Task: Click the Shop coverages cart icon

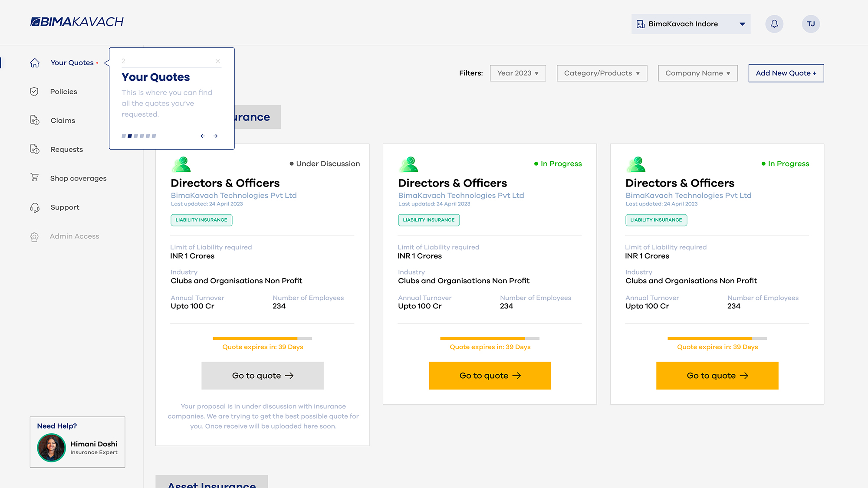Action: point(35,177)
